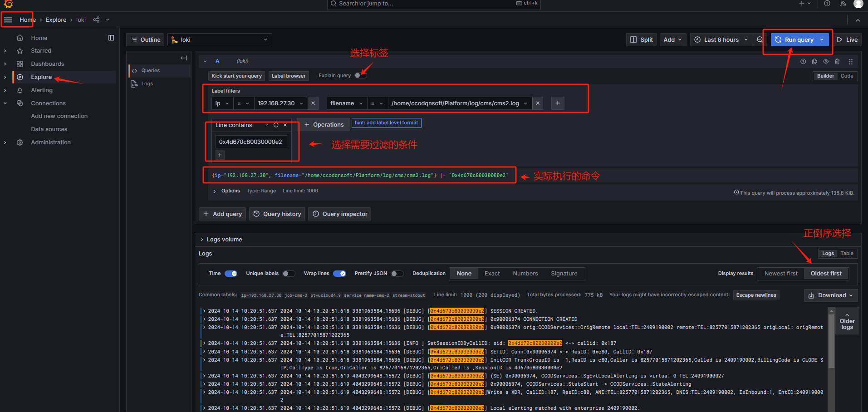Open the Last 6 hours time picker

pos(721,39)
